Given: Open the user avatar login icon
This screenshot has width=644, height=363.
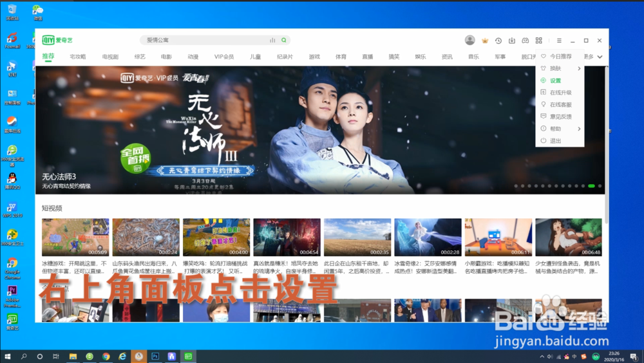Looking at the screenshot, I should tap(470, 40).
